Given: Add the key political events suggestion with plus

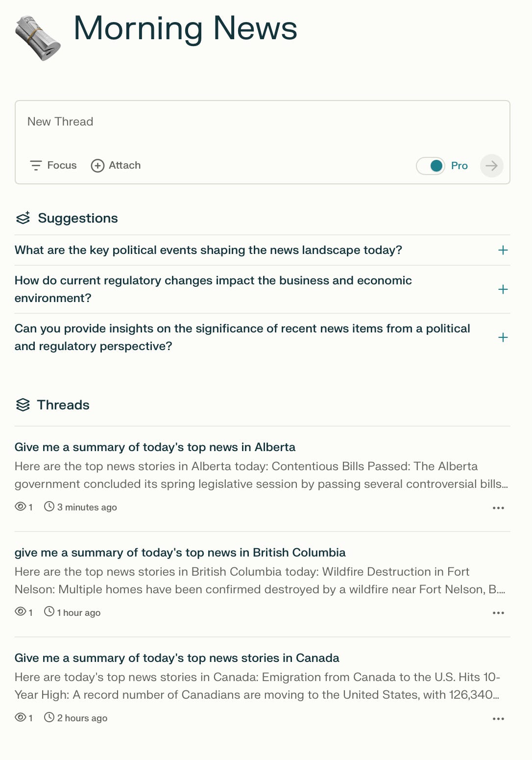Looking at the screenshot, I should coord(503,250).
